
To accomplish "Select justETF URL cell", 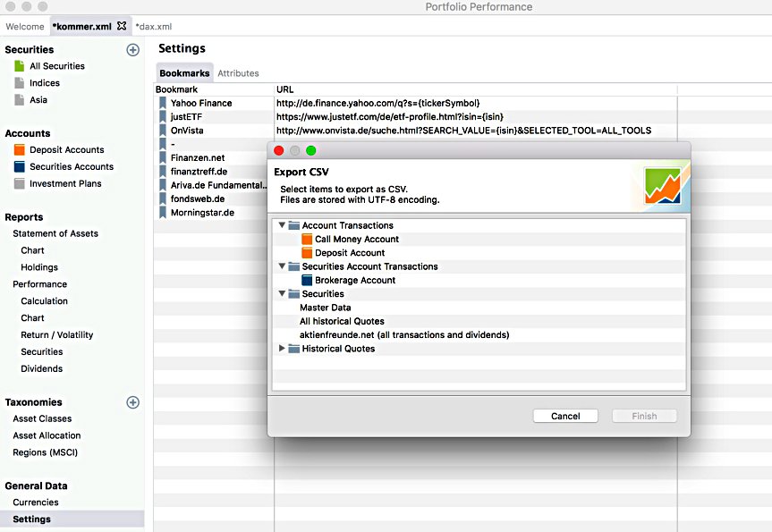I will [x=476, y=116].
